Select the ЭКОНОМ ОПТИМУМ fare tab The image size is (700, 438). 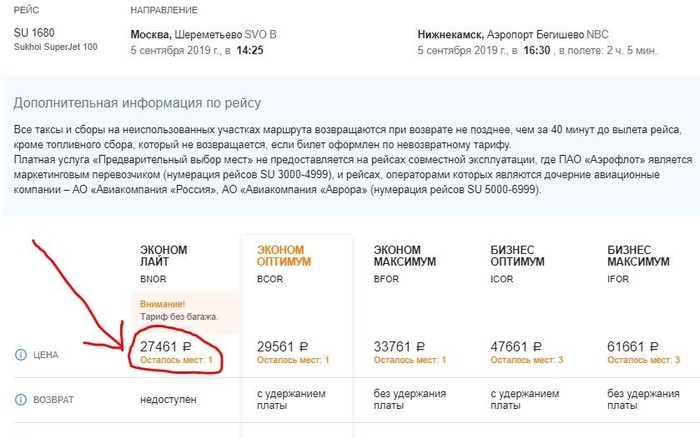[284, 255]
